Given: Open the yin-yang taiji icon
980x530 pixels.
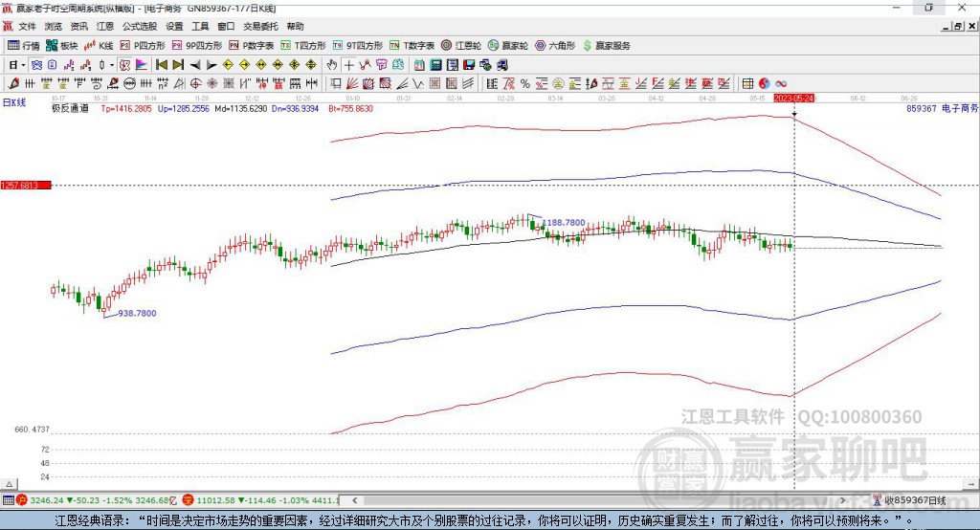Looking at the screenshot, I should pyautogui.click(x=764, y=84).
